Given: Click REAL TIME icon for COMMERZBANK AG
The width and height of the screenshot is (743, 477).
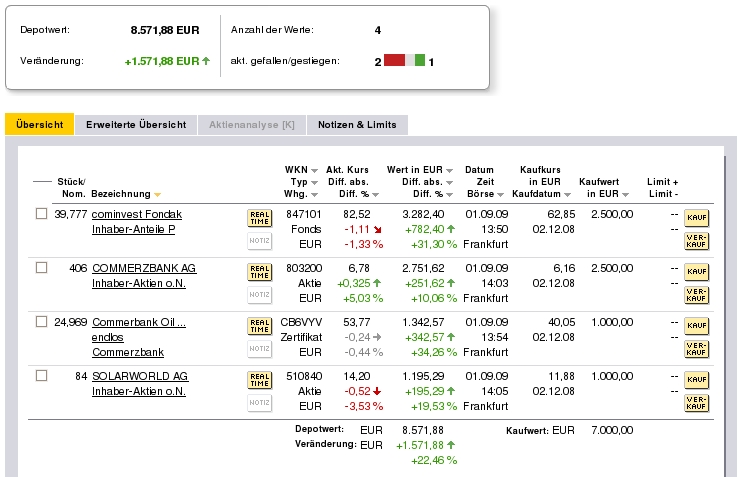Looking at the screenshot, I should 260,272.
